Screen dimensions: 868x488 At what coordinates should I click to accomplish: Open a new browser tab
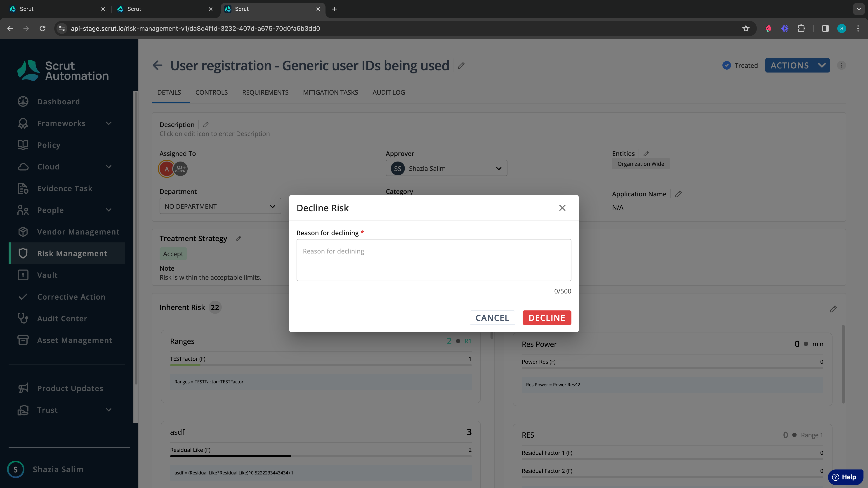click(x=334, y=9)
